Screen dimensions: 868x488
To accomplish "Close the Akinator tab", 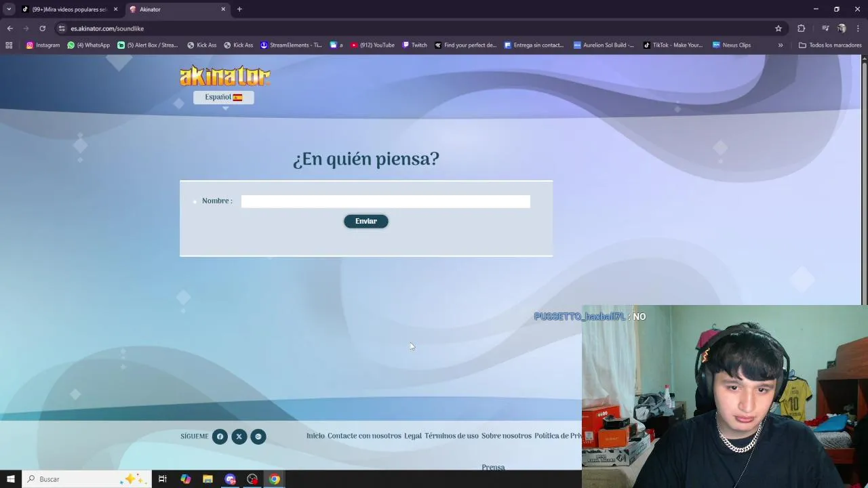I will (223, 9).
